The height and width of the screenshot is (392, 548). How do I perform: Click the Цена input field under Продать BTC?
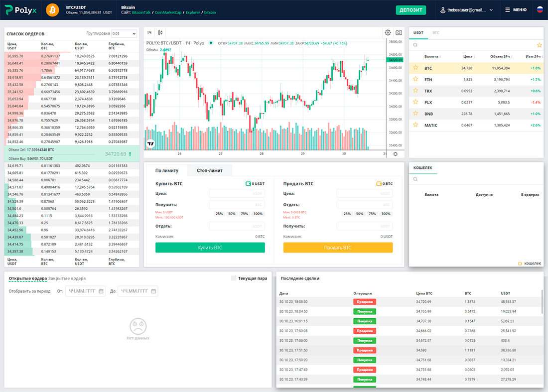(365, 193)
